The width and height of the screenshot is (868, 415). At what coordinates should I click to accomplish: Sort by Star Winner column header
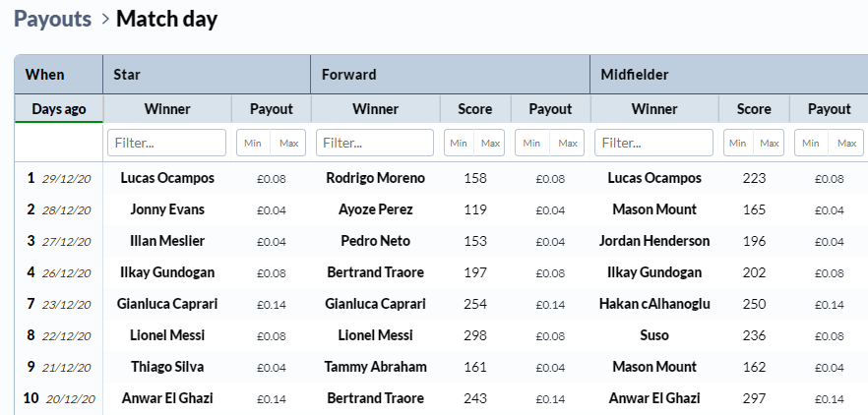167,109
